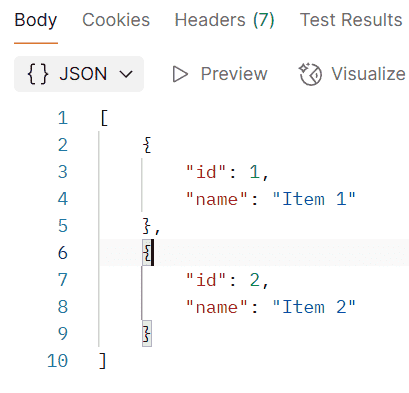Viewport: 409px width, 393px height.
Task: Click the "Item 2" string value
Action: click(x=314, y=307)
